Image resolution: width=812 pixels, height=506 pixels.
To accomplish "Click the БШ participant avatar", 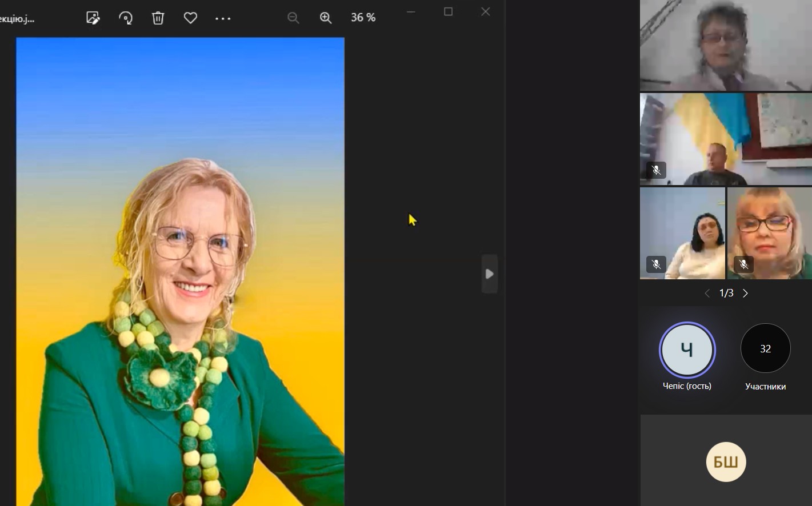I will pyautogui.click(x=726, y=461).
